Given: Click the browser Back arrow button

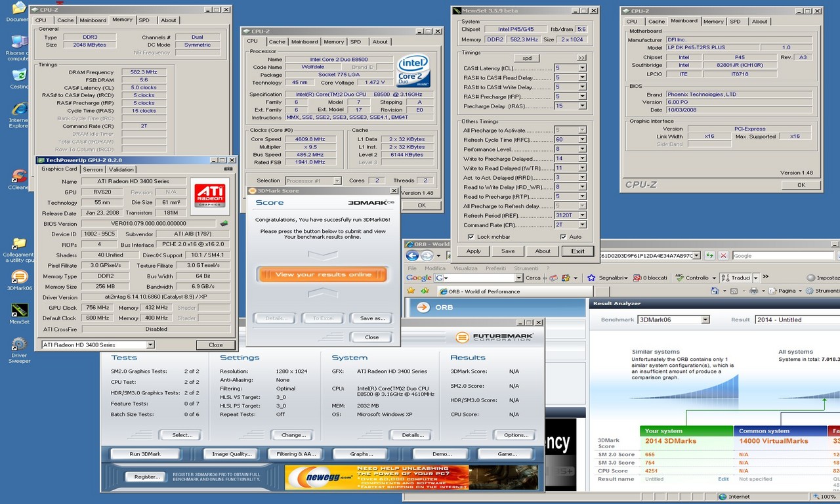Looking at the screenshot, I should pos(413,255).
